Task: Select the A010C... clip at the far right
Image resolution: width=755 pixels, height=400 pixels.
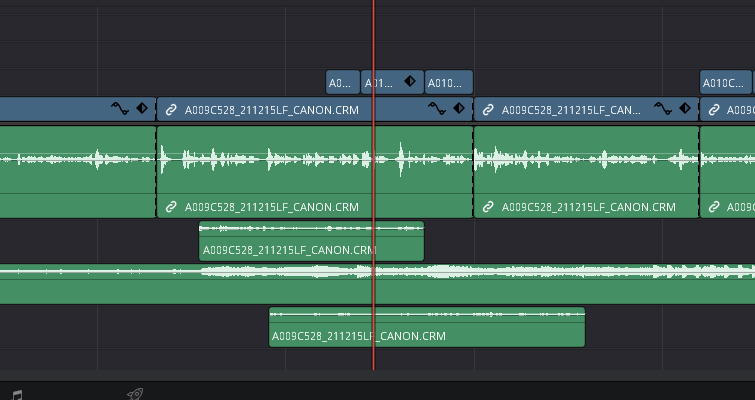Action: coord(724,82)
